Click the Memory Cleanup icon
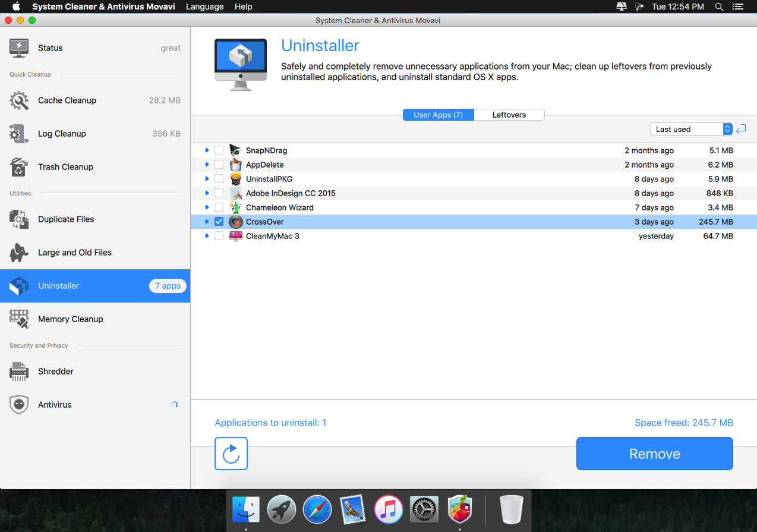The height and width of the screenshot is (532, 757). 19,319
